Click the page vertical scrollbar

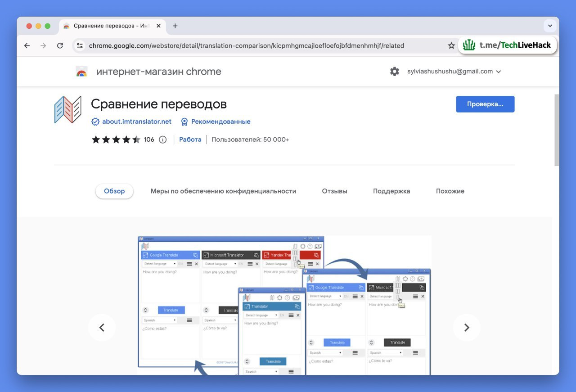tap(556, 131)
